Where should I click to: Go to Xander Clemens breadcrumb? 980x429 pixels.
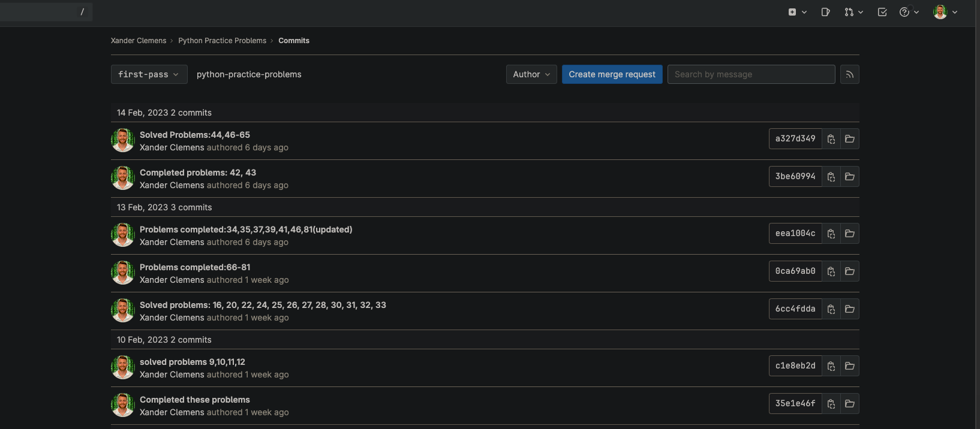tap(139, 41)
